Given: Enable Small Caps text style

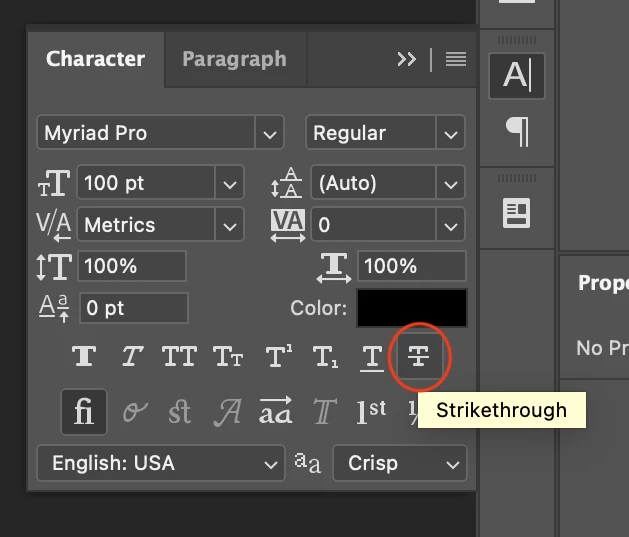Looking at the screenshot, I should pos(228,356).
